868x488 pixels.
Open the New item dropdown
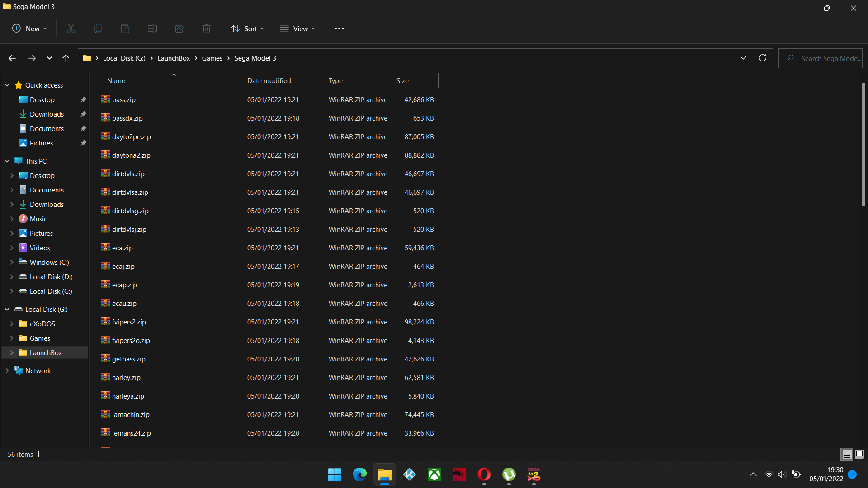[29, 28]
